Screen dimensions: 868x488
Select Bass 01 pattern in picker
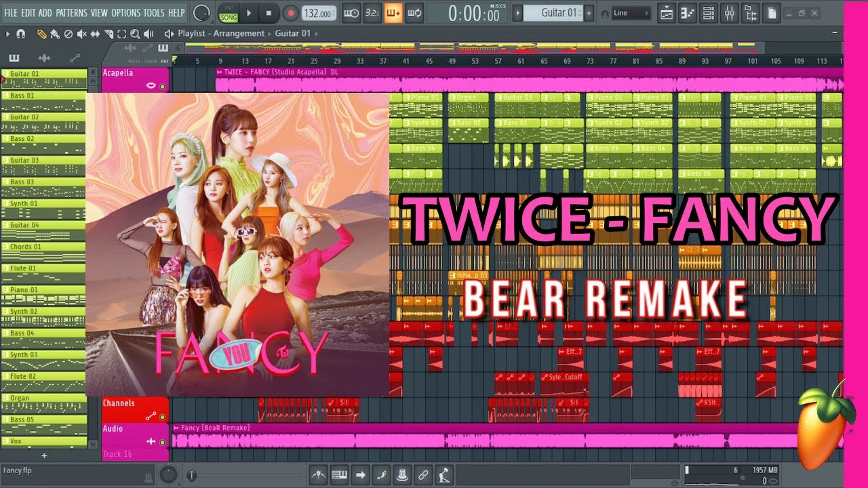(x=44, y=101)
